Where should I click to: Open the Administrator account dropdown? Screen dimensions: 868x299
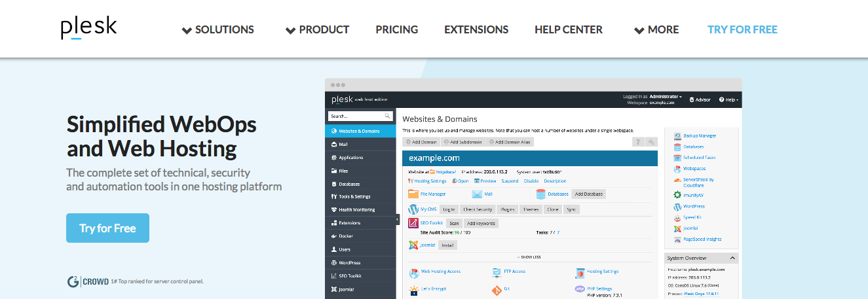(666, 96)
